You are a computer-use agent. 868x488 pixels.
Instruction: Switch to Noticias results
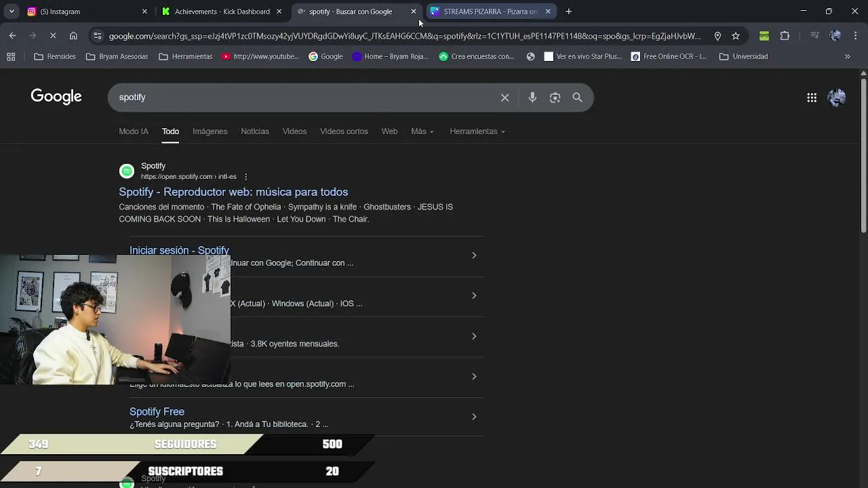click(255, 131)
